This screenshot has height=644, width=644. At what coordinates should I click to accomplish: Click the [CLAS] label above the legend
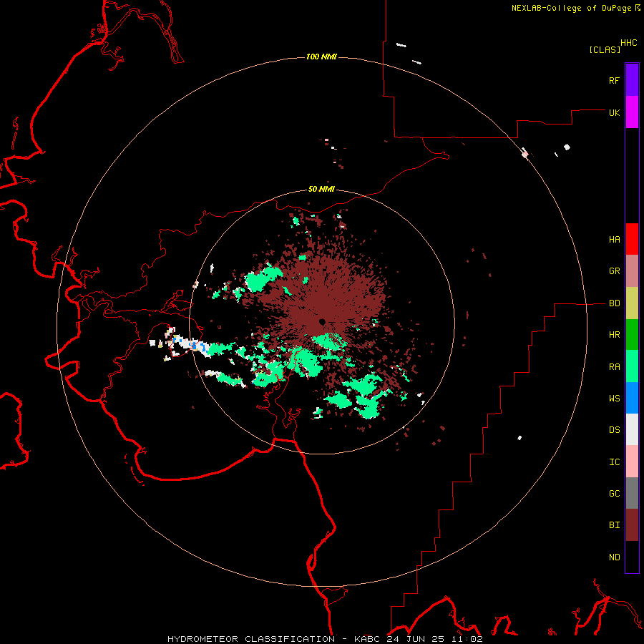click(x=605, y=49)
